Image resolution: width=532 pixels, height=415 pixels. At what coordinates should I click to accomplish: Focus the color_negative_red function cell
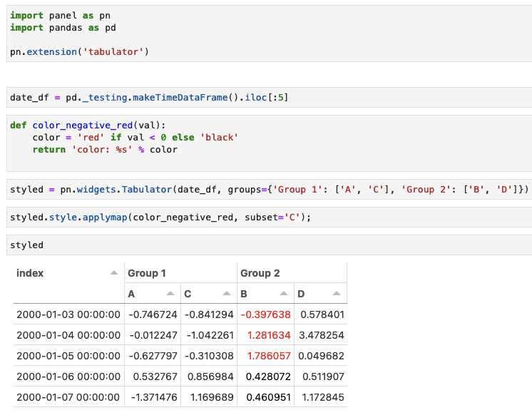pos(270,143)
